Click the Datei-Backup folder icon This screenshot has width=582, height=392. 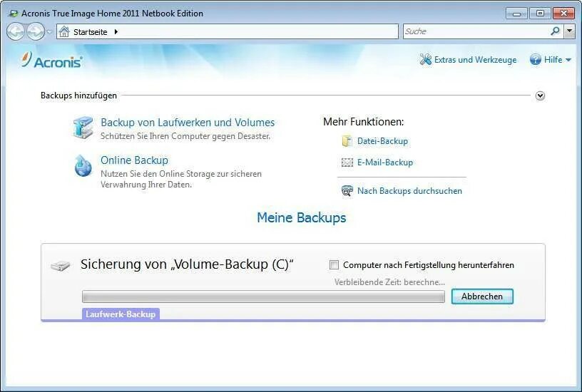[x=347, y=141]
